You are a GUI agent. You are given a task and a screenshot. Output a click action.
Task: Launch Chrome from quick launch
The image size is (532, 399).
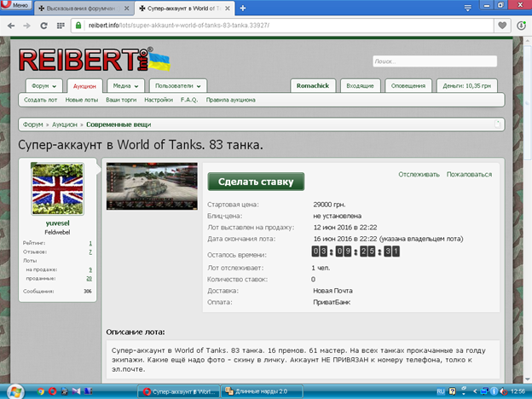[41, 391]
